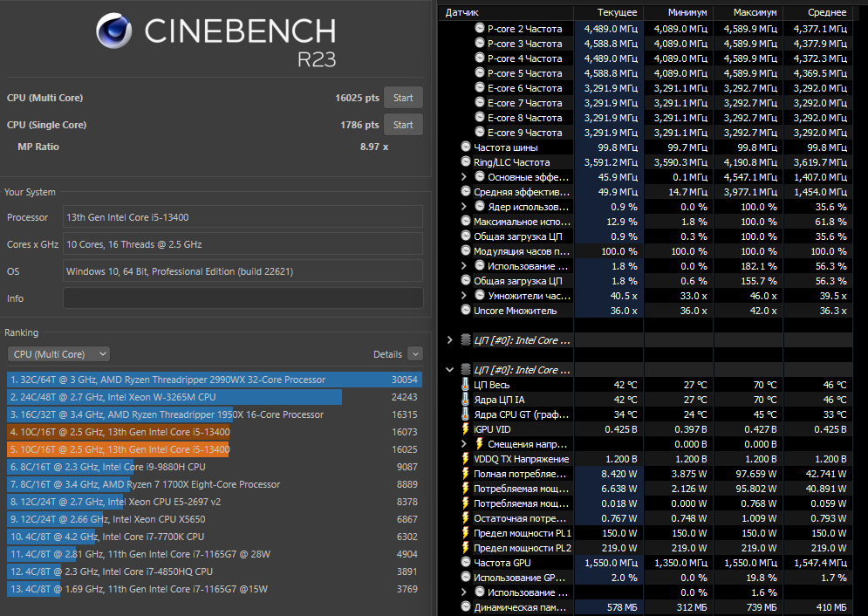Click the clock icon of P-core 3 Частота
This screenshot has width=868, height=616.
pos(480,43)
